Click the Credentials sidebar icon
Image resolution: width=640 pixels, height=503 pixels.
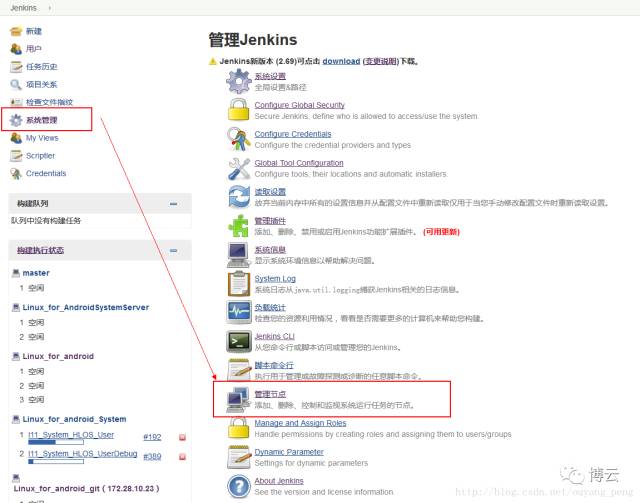click(16, 174)
